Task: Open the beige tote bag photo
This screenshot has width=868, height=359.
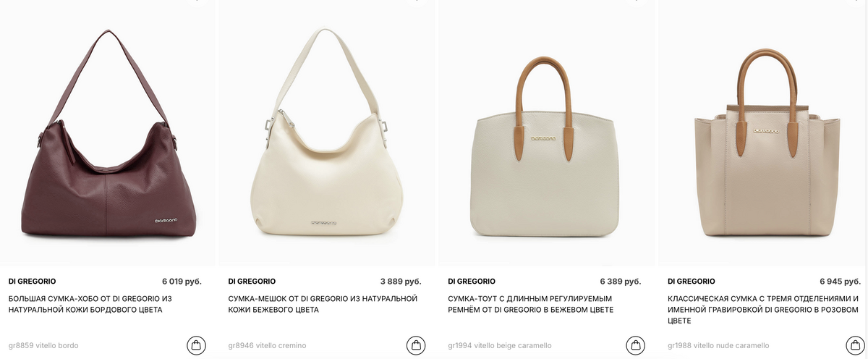Action: [x=547, y=133]
